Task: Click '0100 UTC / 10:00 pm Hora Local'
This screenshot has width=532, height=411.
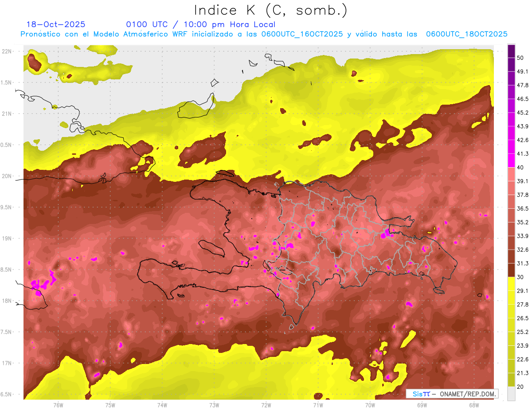Action: point(201,24)
